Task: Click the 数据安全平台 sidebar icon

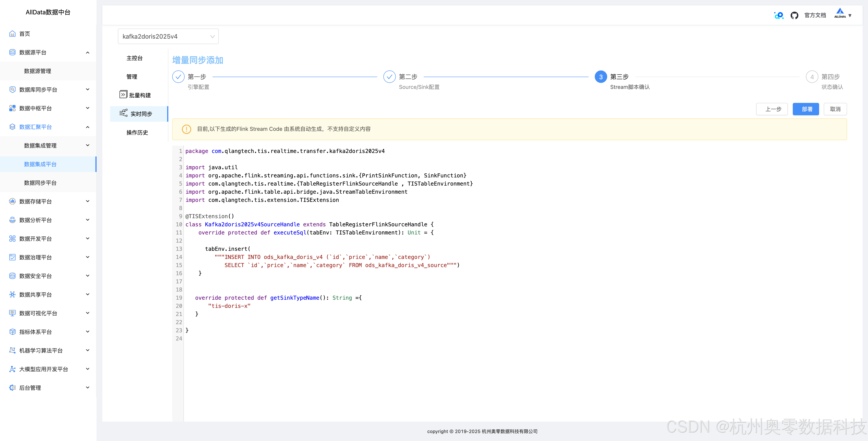Action: point(12,276)
